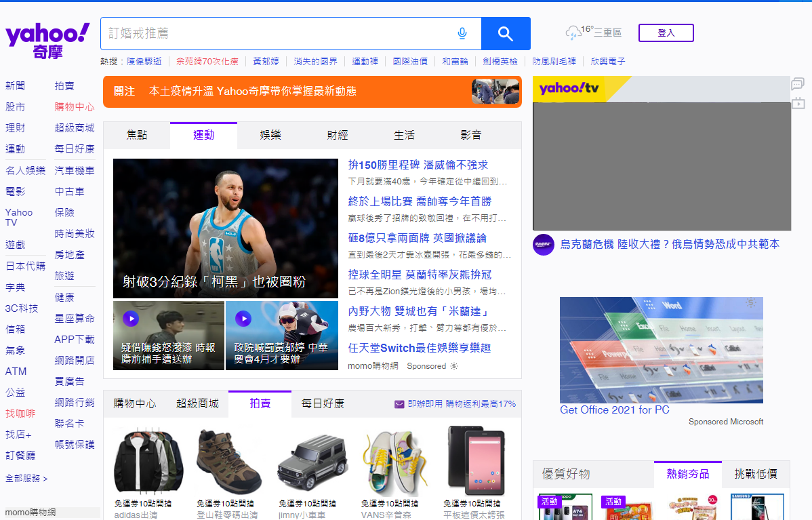This screenshot has width=812, height=520.
Task: Open headline 內野大物 雙城也有「米蘭達」
Action: pyautogui.click(x=418, y=311)
